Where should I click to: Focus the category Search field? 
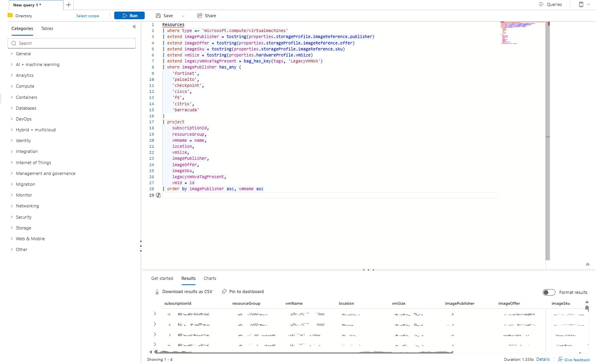pyautogui.click(x=72, y=43)
